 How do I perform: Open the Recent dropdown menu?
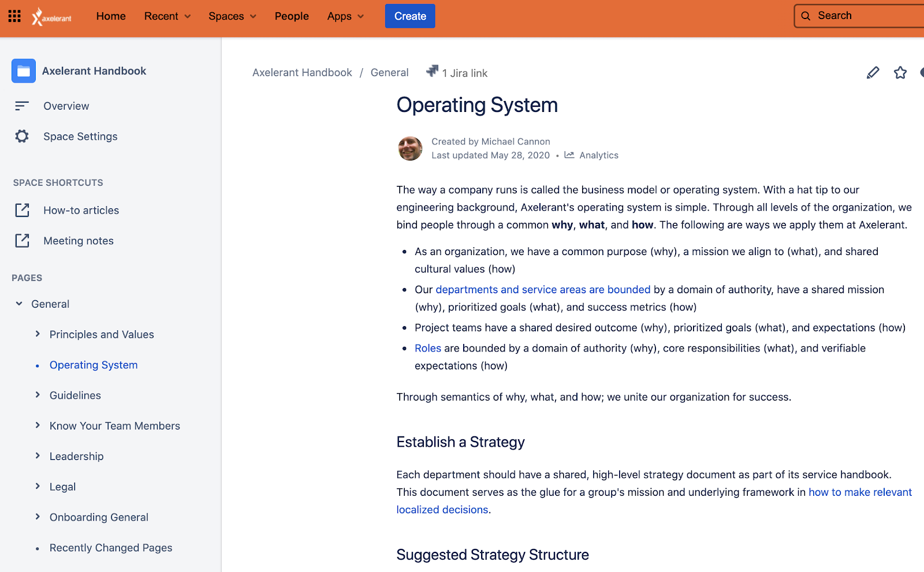(x=167, y=16)
